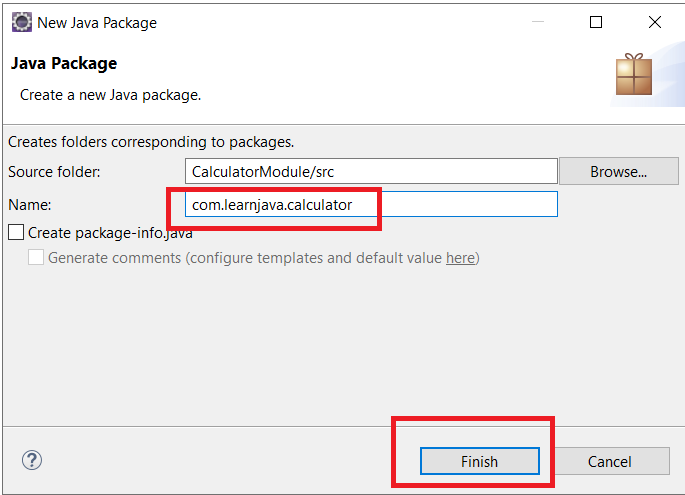Click the 'Java Package' wizard heading
The height and width of the screenshot is (495, 685).
[x=64, y=63]
